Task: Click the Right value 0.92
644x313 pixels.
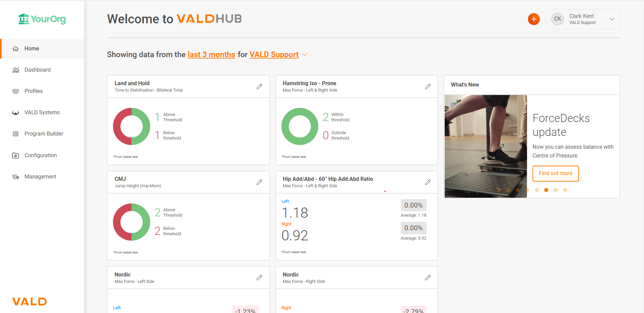Action: (295, 236)
